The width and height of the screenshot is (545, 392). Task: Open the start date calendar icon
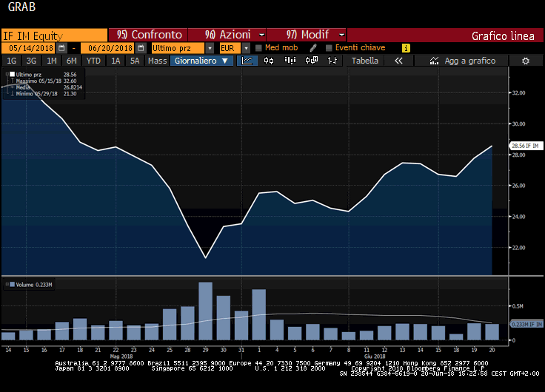[66, 47]
